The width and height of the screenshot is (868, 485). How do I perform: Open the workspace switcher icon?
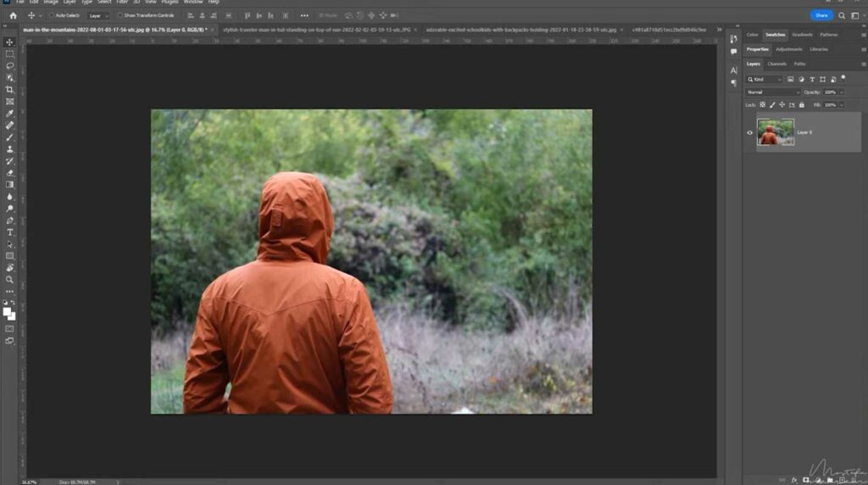pyautogui.click(x=855, y=15)
